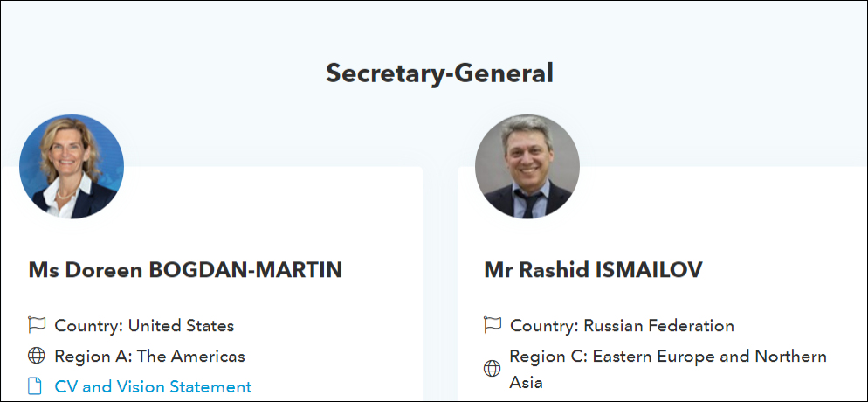
Task: Click the words Russian Federation in country line
Action: coord(658,326)
